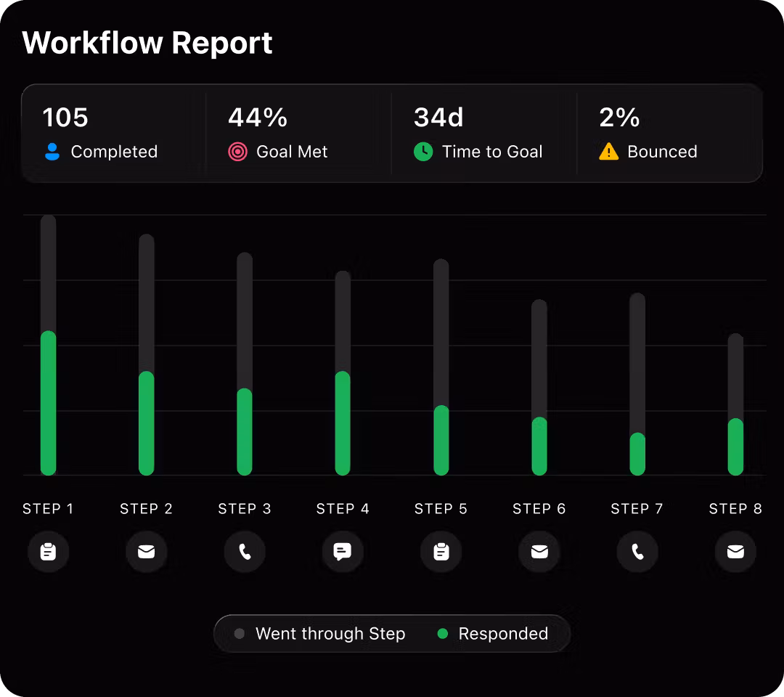This screenshot has height=697, width=784.
Task: Select the Step 8 email icon
Action: tap(735, 552)
